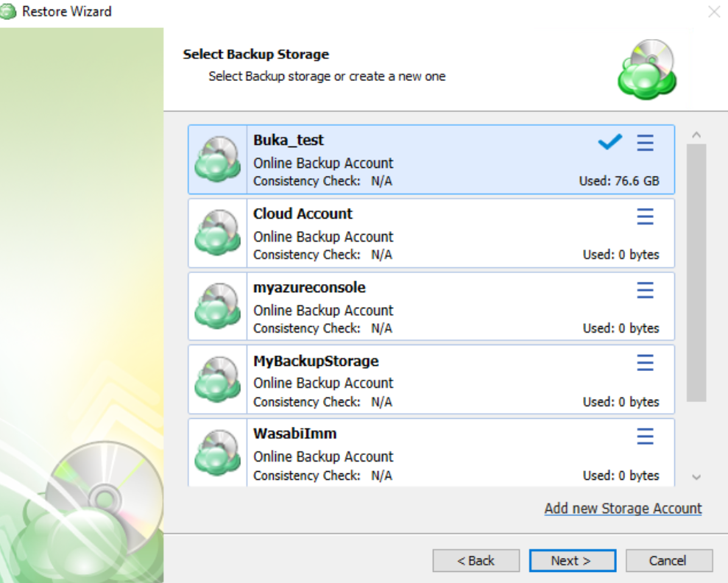This screenshot has height=583, width=728.
Task: Click Online Backup Account under MyBackupStorage
Action: click(x=323, y=383)
